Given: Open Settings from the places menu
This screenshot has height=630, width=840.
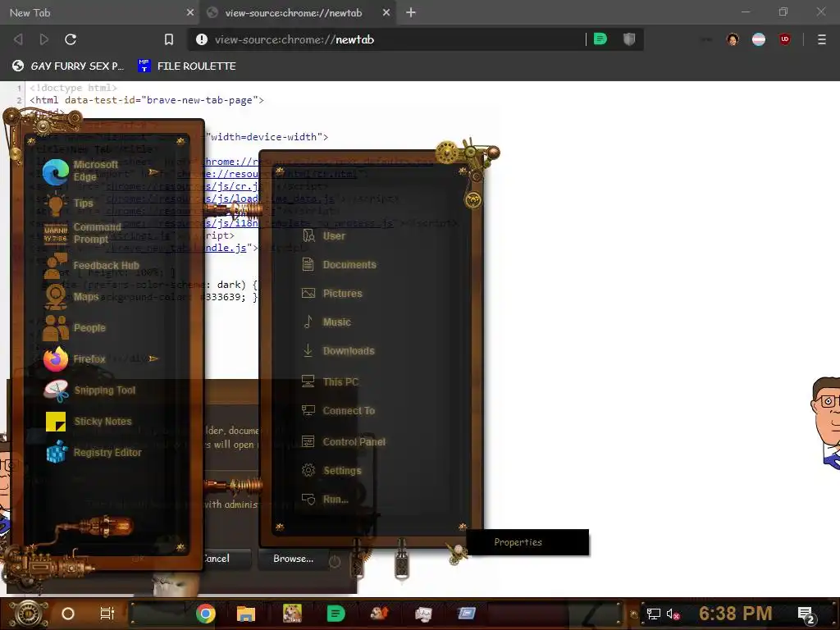Looking at the screenshot, I should pos(331,470).
